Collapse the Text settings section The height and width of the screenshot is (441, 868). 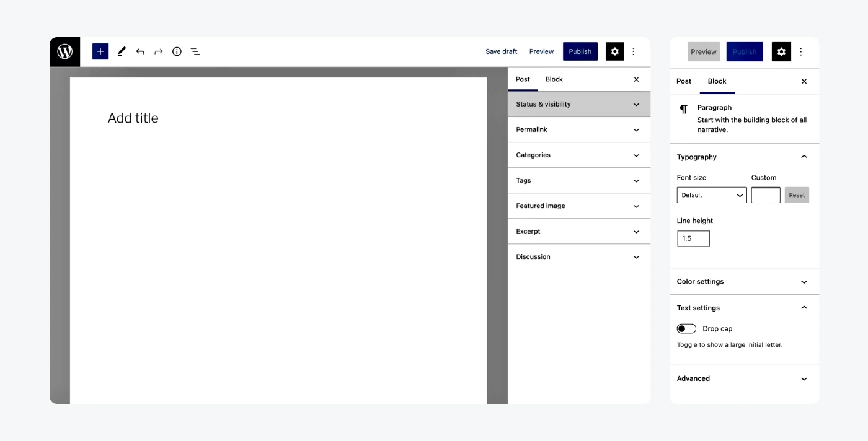tap(744, 308)
